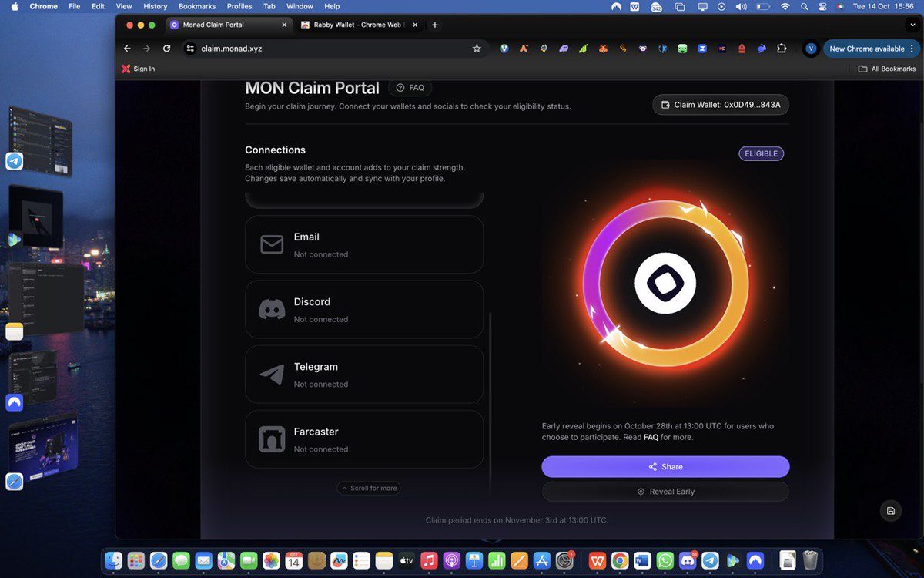Open the Chrome profile avatar
Image resolution: width=924 pixels, height=578 pixels.
coord(810,49)
